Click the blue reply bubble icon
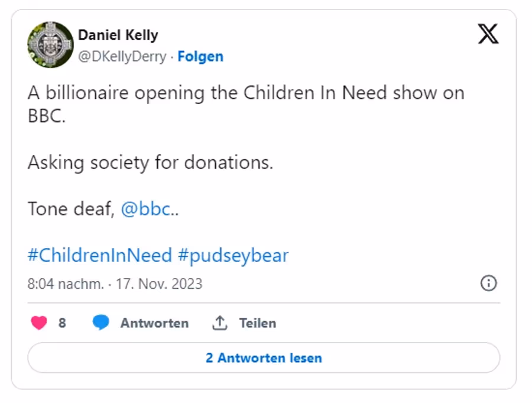The width and height of the screenshot is (532, 403). point(100,323)
